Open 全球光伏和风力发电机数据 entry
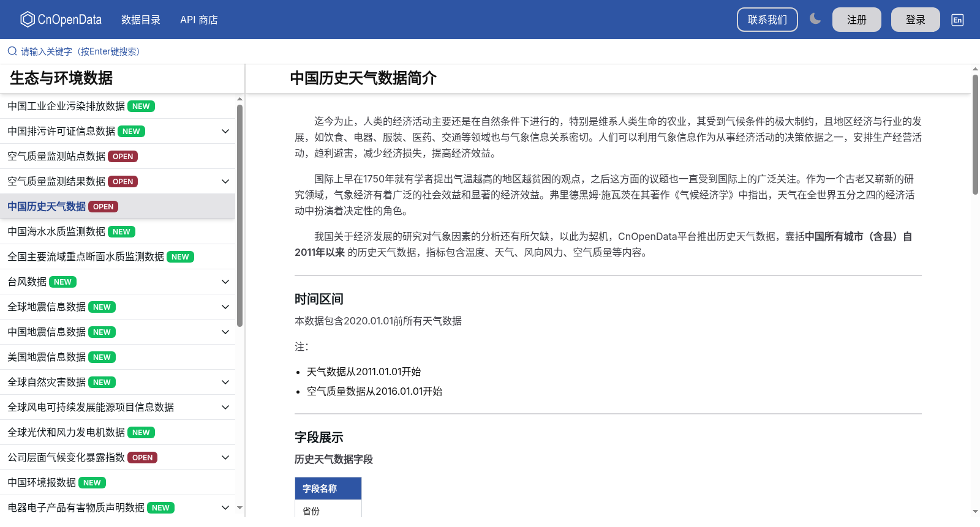 click(x=118, y=432)
